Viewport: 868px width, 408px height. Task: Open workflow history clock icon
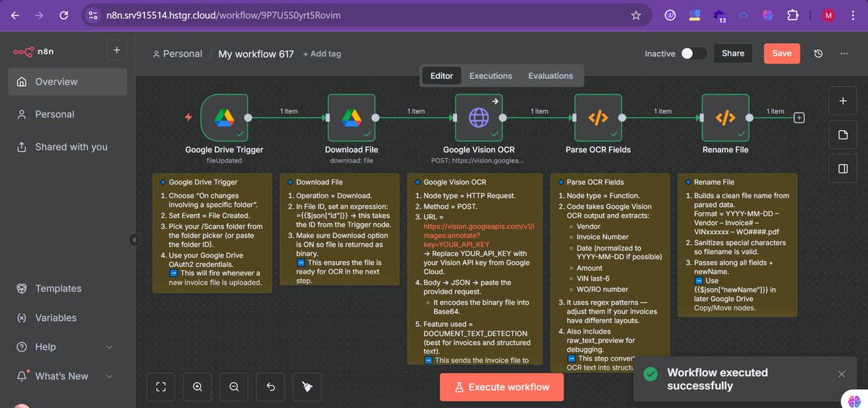click(x=818, y=54)
